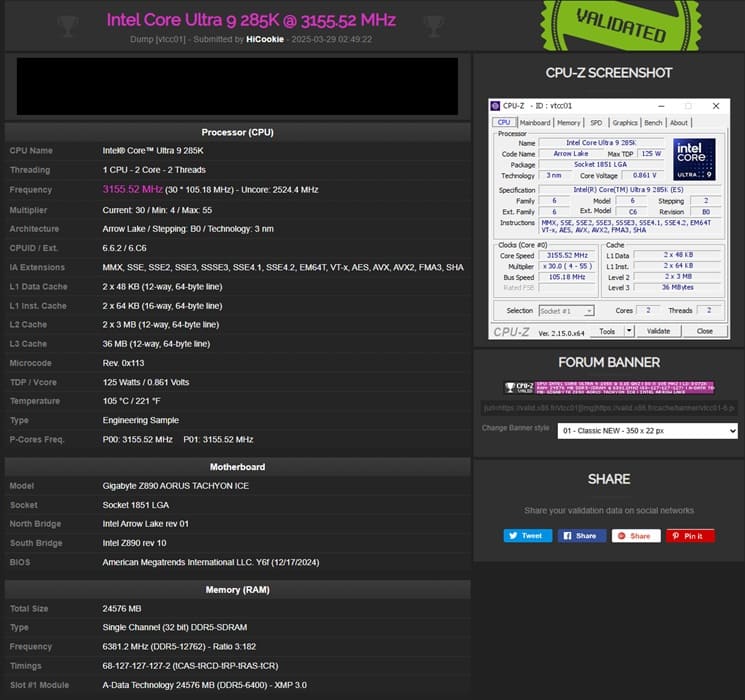The image size is (745, 700).
Task: Click the CPU-Z window X close icon
Action: 716,106
